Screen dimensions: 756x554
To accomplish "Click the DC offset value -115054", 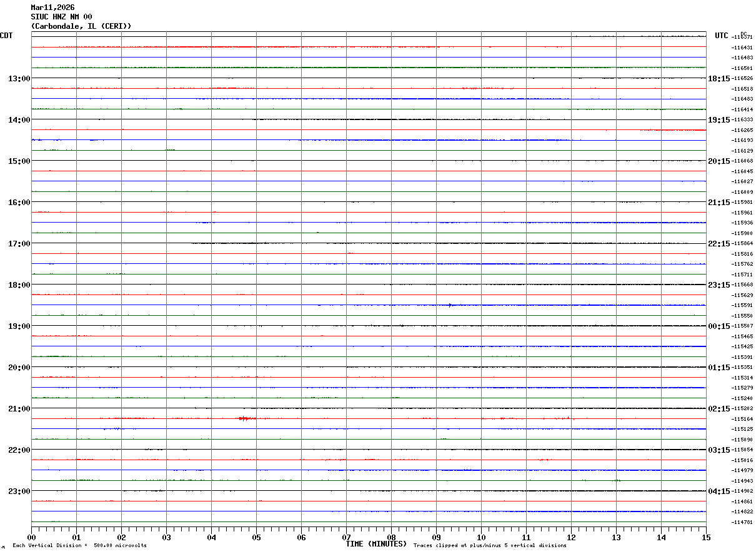I will (x=742, y=450).
